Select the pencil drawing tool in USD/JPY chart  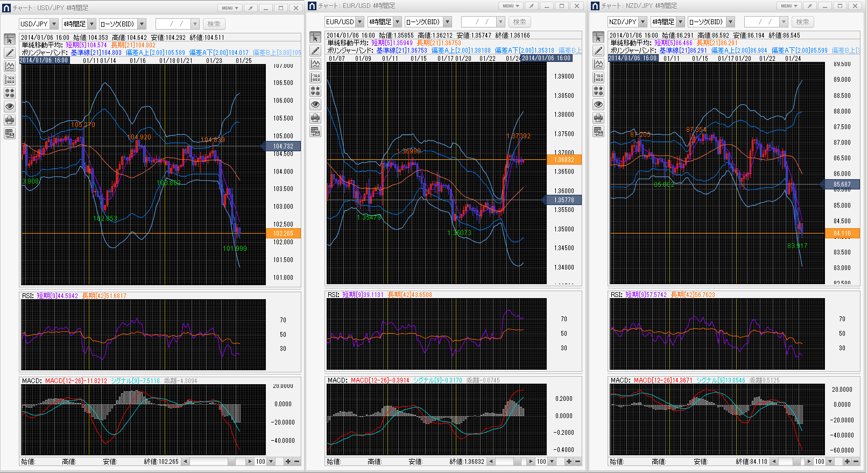pos(10,53)
